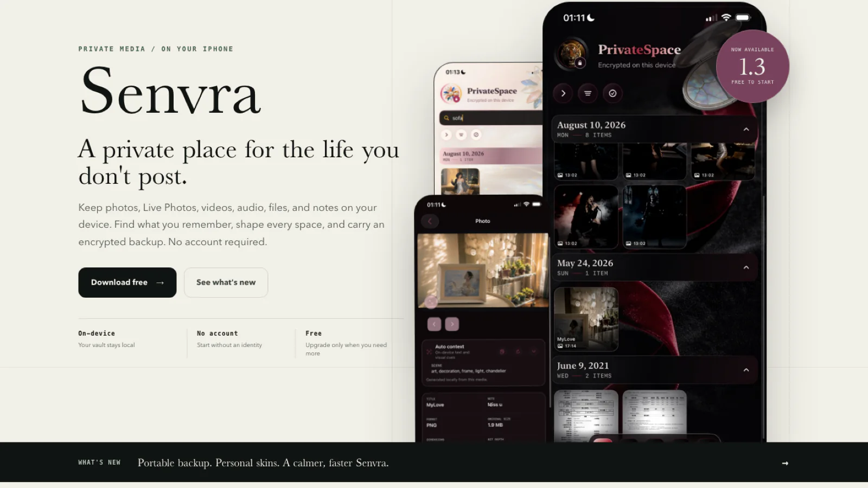Click the Free feature label
868x488 pixels.
pos(314,333)
